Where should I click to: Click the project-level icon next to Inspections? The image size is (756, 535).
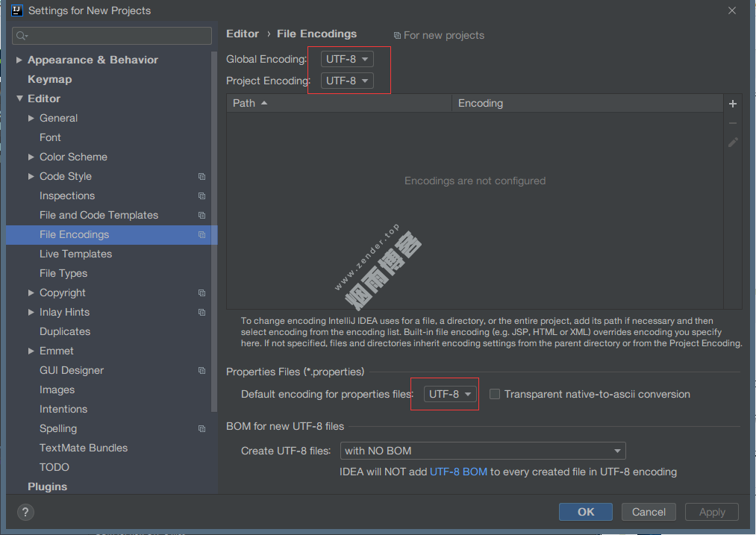202,196
